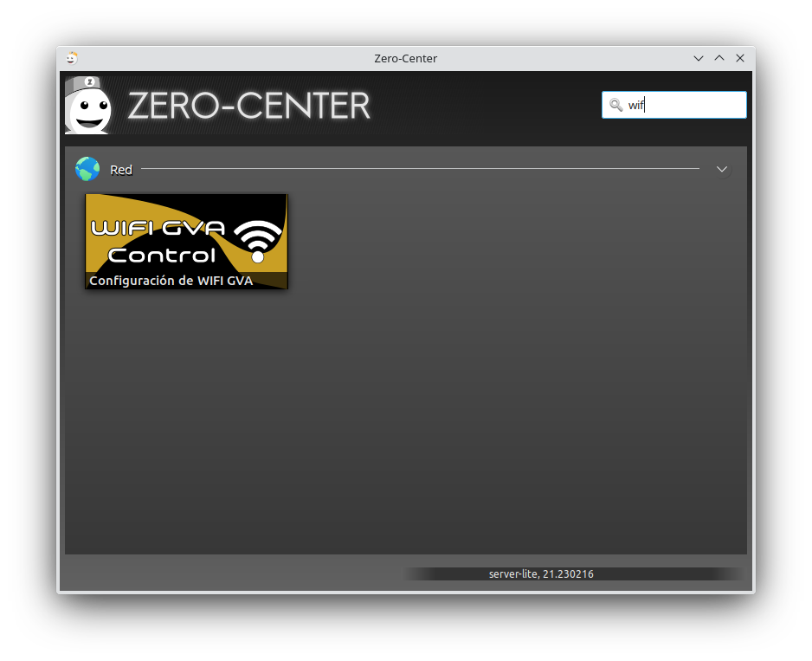Click the ZERO-CENTER header title text
Viewport: 812px width, 661px height.
(x=248, y=107)
